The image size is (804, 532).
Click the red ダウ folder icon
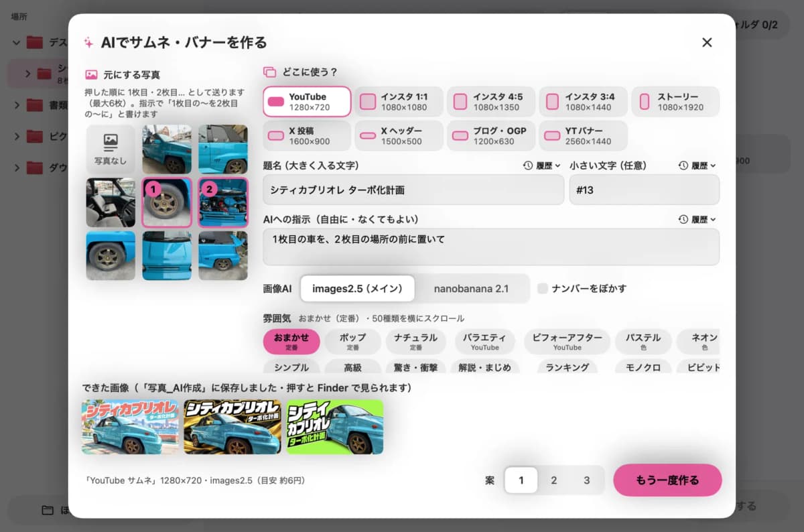click(35, 168)
